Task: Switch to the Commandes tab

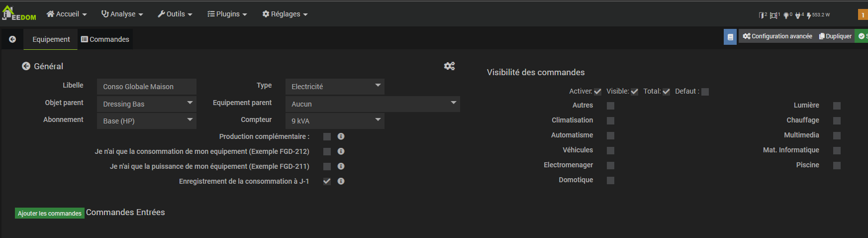Action: [105, 39]
